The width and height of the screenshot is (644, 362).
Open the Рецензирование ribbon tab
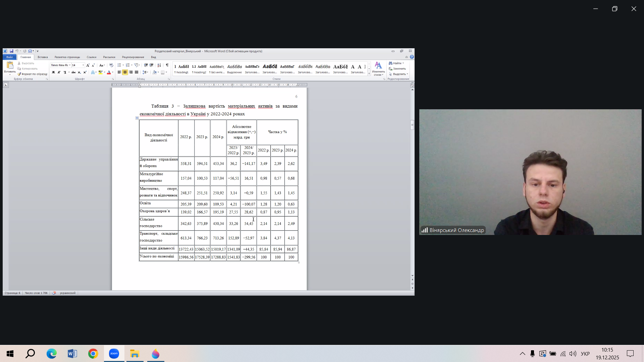click(x=133, y=57)
